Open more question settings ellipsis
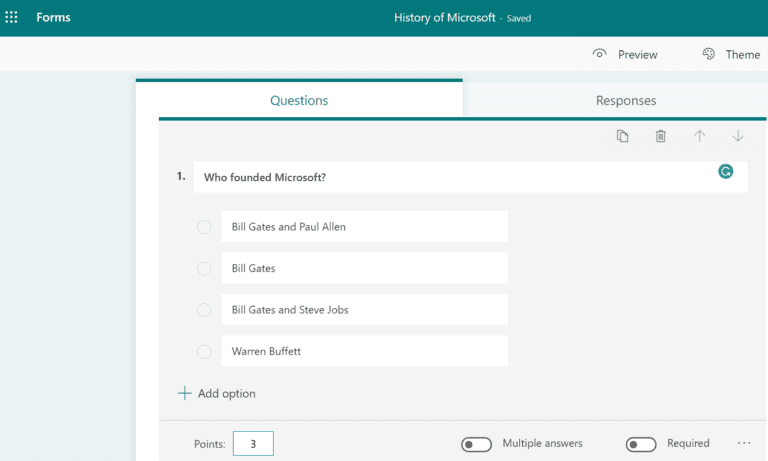The height and width of the screenshot is (461, 768). point(743,443)
